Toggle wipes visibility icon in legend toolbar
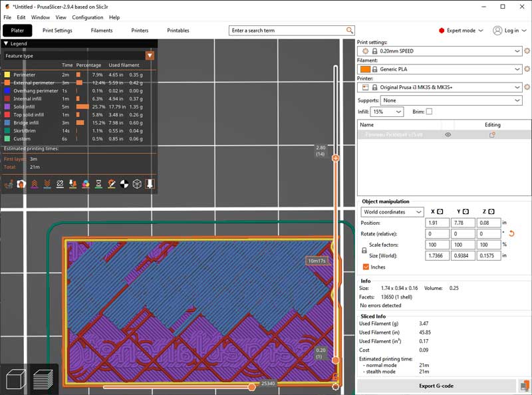This screenshot has height=395, width=532. coord(21,184)
